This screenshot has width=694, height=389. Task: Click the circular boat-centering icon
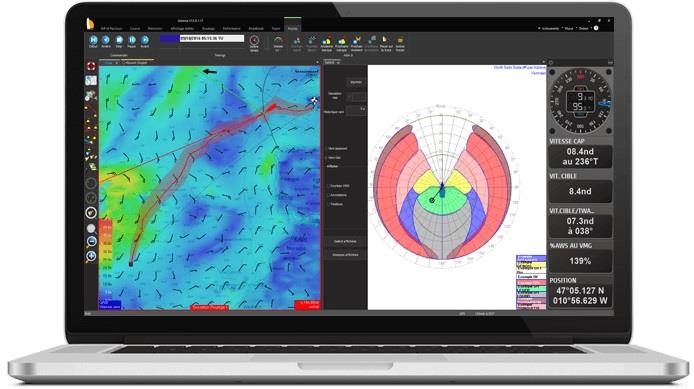(x=91, y=213)
